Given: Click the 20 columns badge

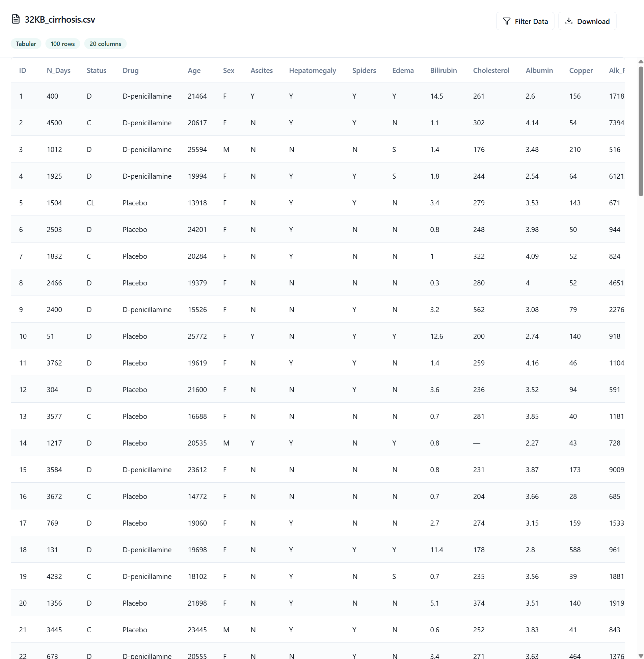Looking at the screenshot, I should [x=105, y=44].
